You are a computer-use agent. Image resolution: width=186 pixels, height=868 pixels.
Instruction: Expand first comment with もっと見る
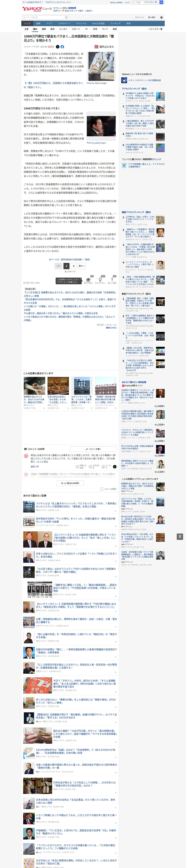tap(43, 462)
